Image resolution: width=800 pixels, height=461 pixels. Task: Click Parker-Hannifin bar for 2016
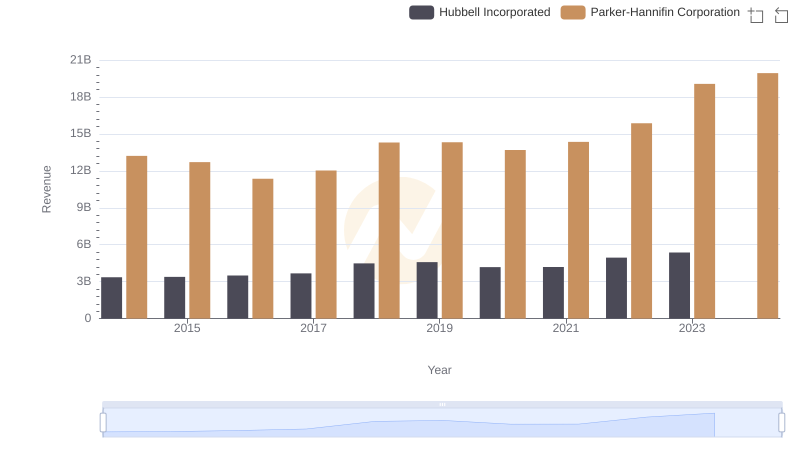[263, 249]
